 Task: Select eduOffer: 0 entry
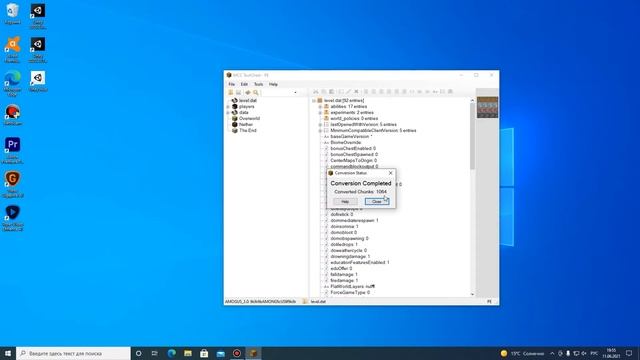pyautogui.click(x=341, y=269)
